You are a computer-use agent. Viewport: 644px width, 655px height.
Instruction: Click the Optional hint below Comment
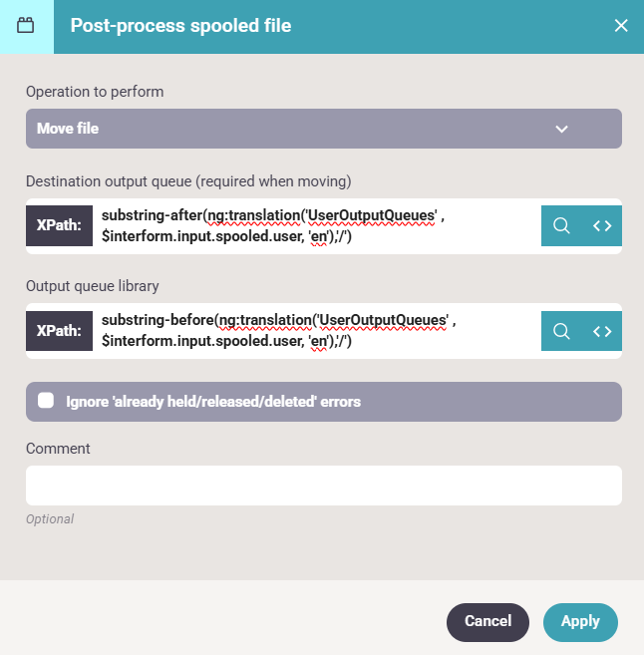click(x=50, y=518)
